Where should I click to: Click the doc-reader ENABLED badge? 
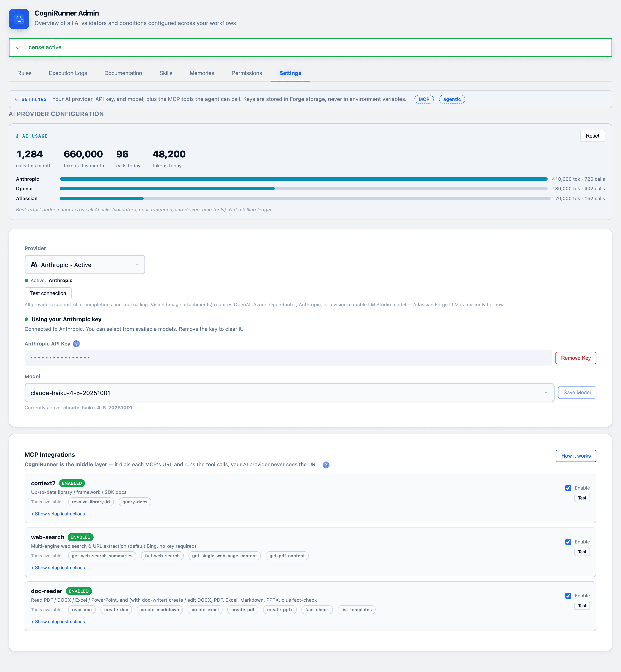79,591
